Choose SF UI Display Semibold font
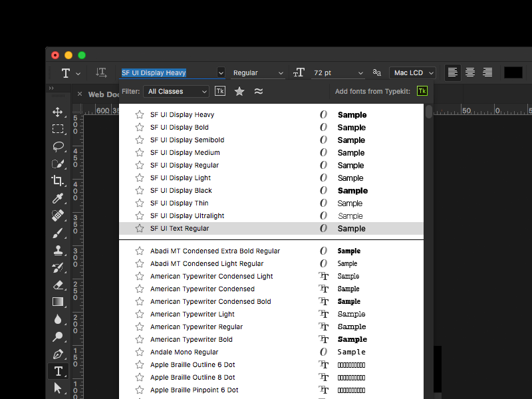The width and height of the screenshot is (532, 399). click(271, 140)
